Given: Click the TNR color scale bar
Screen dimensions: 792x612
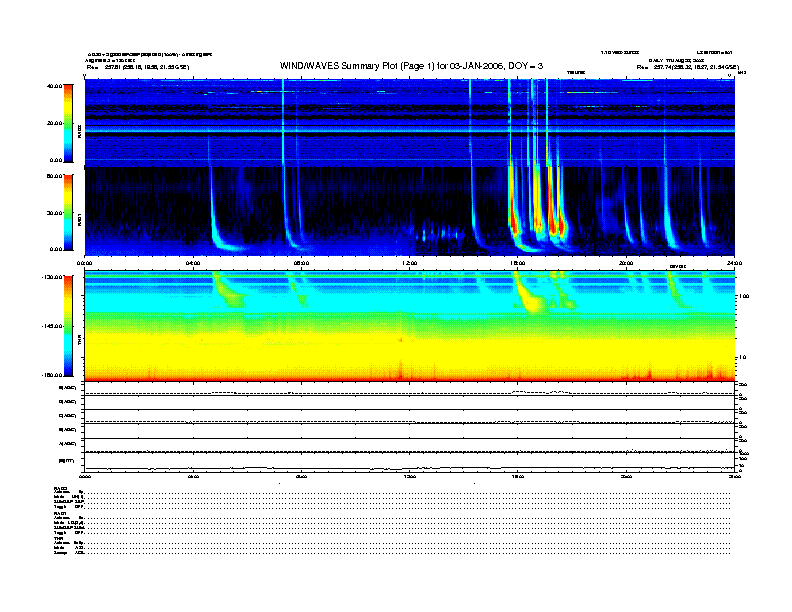Looking at the screenshot, I should [x=68, y=326].
